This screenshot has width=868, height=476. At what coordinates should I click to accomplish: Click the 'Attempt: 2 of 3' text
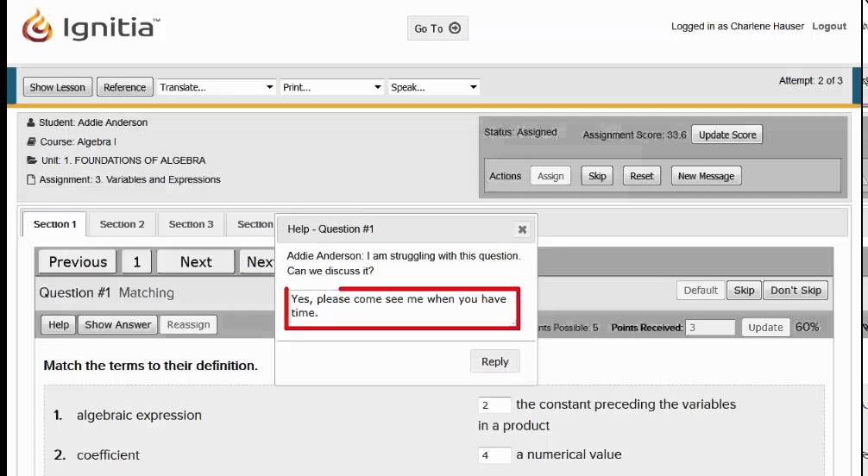point(810,81)
